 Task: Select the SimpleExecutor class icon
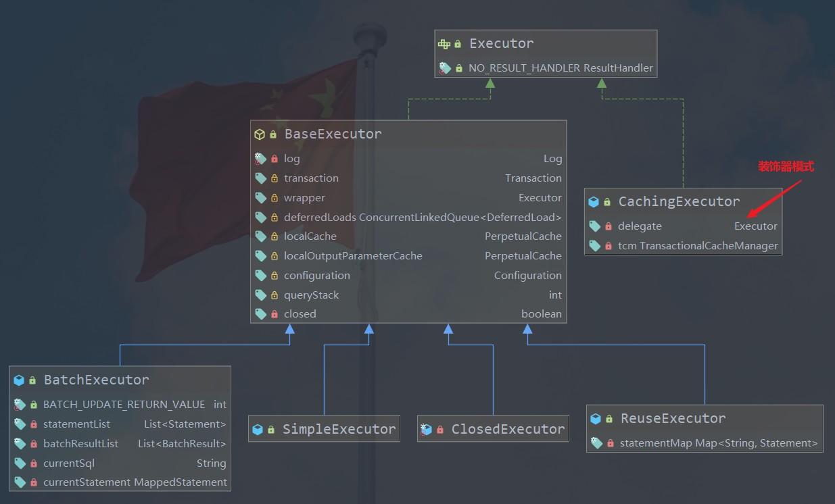pos(258,429)
